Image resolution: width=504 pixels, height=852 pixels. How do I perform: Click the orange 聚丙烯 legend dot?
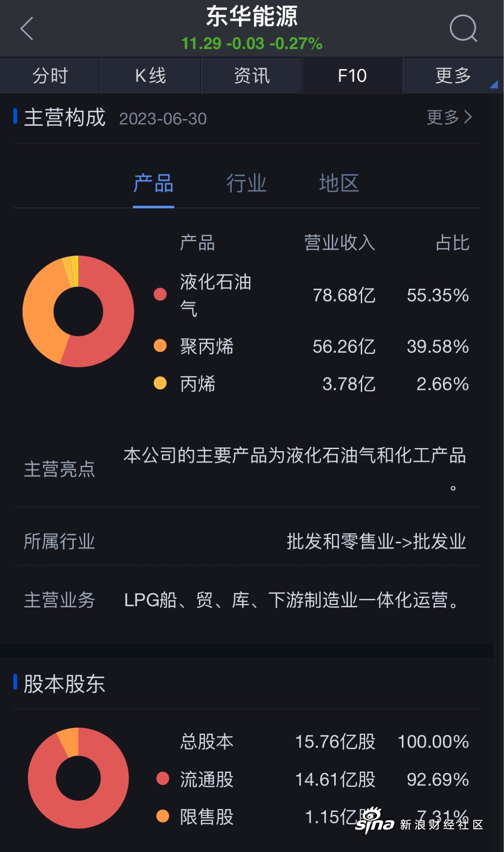[x=160, y=345]
